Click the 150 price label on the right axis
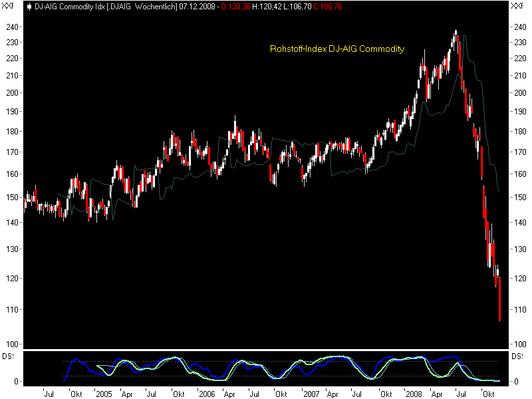The height and width of the screenshot is (399, 532). [x=520, y=198]
